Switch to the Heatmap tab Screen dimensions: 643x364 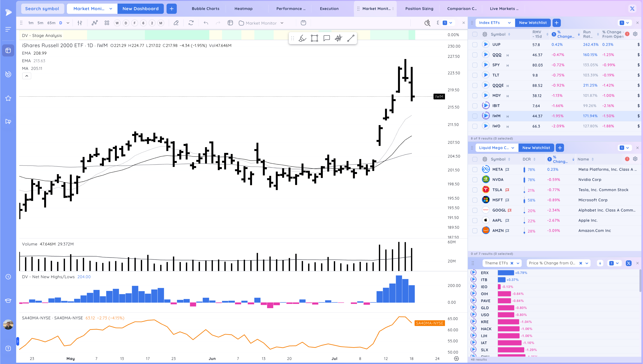click(243, 9)
